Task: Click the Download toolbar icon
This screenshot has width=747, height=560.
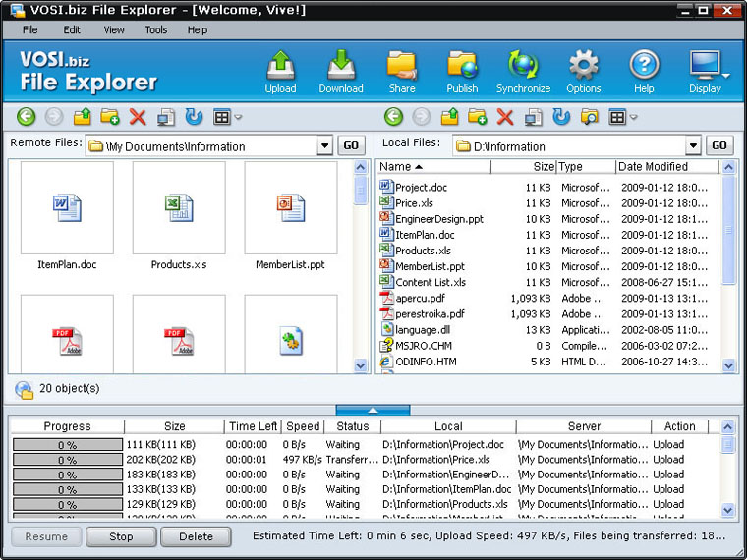Action: click(341, 72)
